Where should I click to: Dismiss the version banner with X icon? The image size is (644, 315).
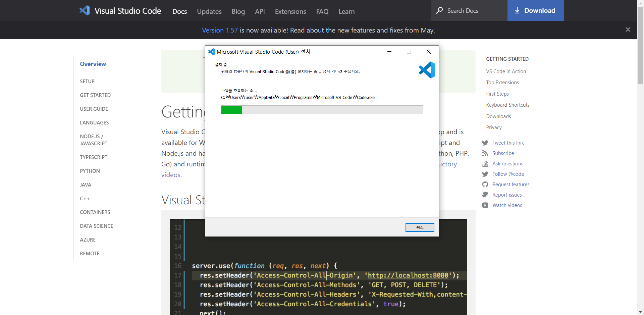(628, 30)
